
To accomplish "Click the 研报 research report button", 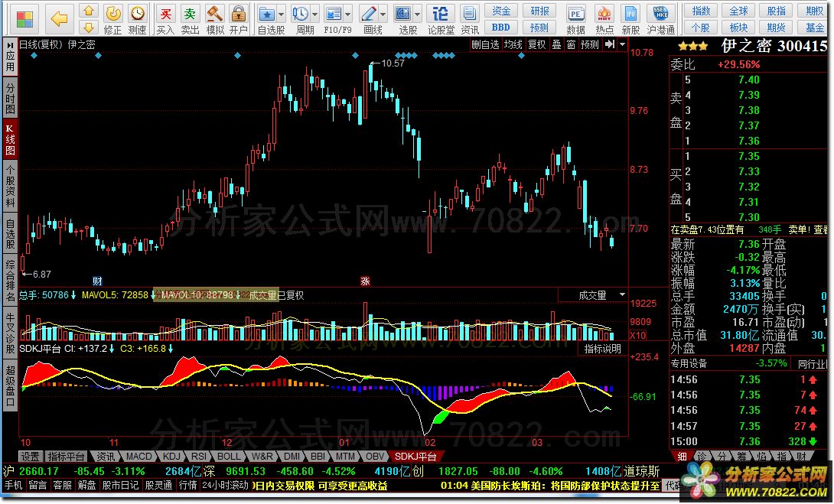I will coord(539,11).
